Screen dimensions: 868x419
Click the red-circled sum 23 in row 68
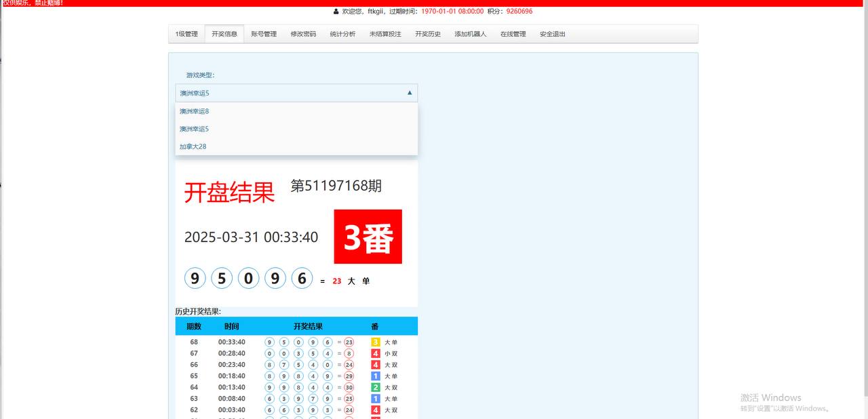click(349, 342)
